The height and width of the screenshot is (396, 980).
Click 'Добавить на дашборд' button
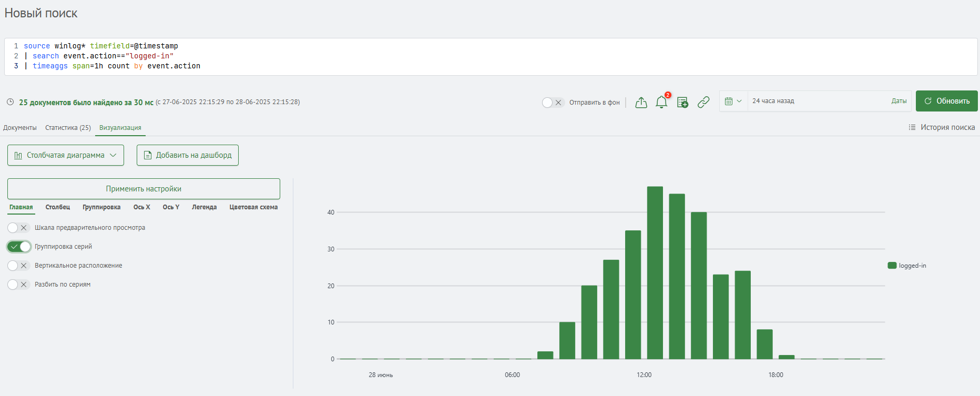tap(188, 155)
